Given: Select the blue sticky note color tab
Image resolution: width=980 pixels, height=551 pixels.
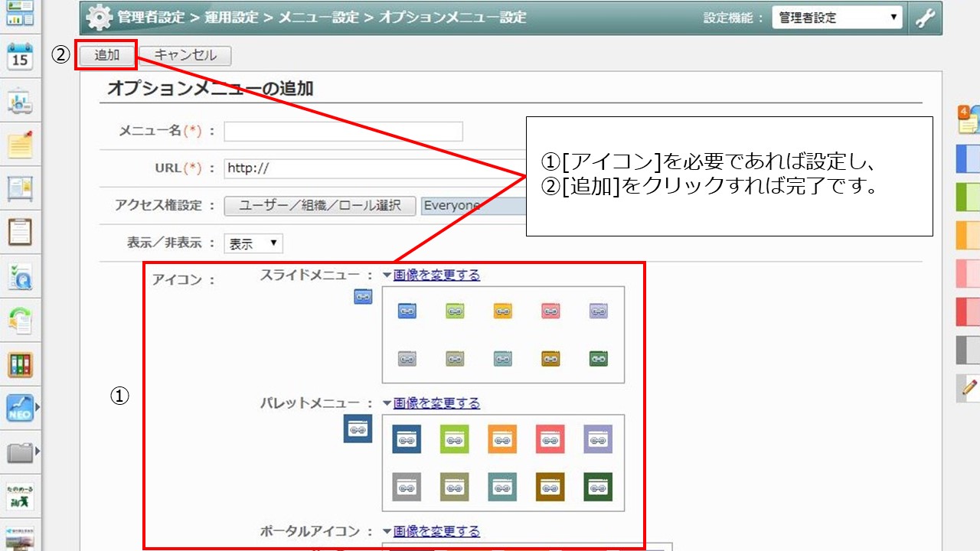Looking at the screenshot, I should pyautogui.click(x=969, y=158).
